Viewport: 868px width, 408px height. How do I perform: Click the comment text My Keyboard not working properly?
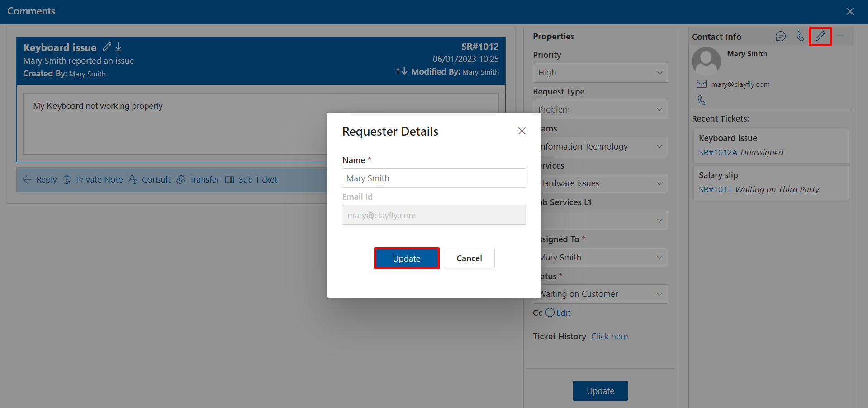coord(98,106)
